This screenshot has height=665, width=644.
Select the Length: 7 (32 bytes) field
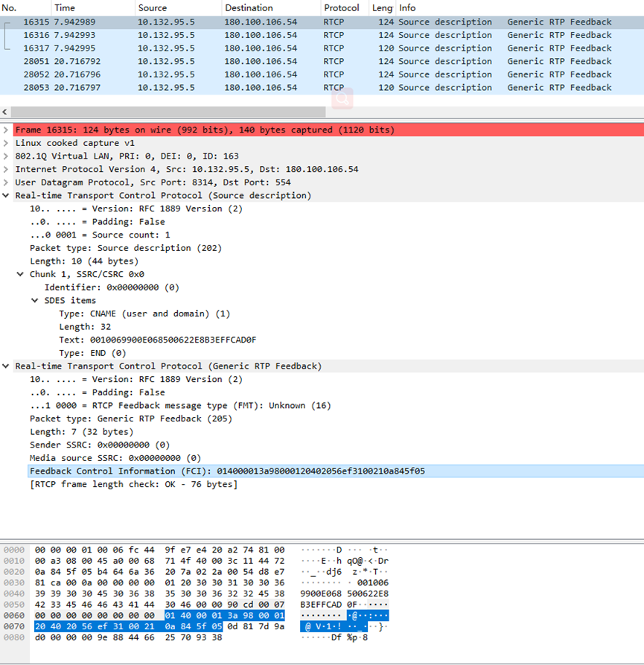[81, 432]
